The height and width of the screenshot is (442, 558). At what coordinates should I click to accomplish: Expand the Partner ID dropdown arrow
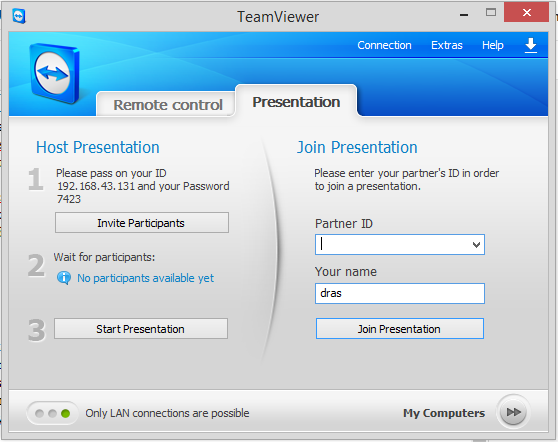point(476,244)
